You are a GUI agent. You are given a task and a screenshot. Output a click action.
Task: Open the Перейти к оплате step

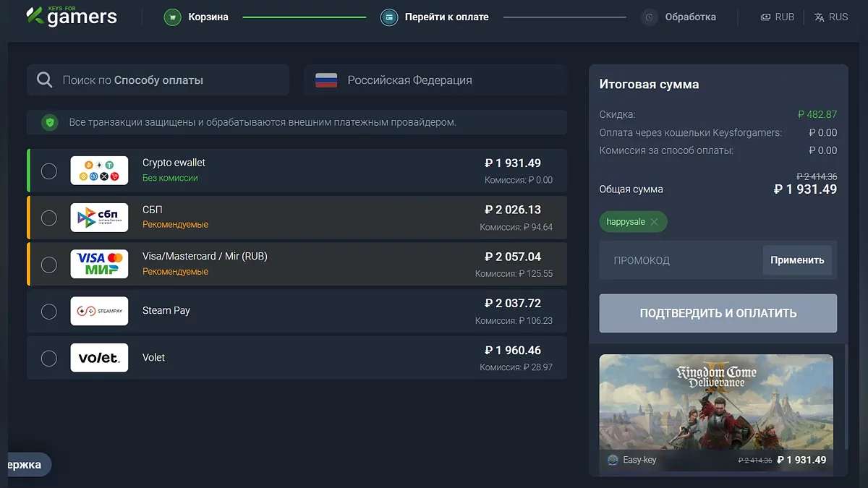(x=446, y=17)
